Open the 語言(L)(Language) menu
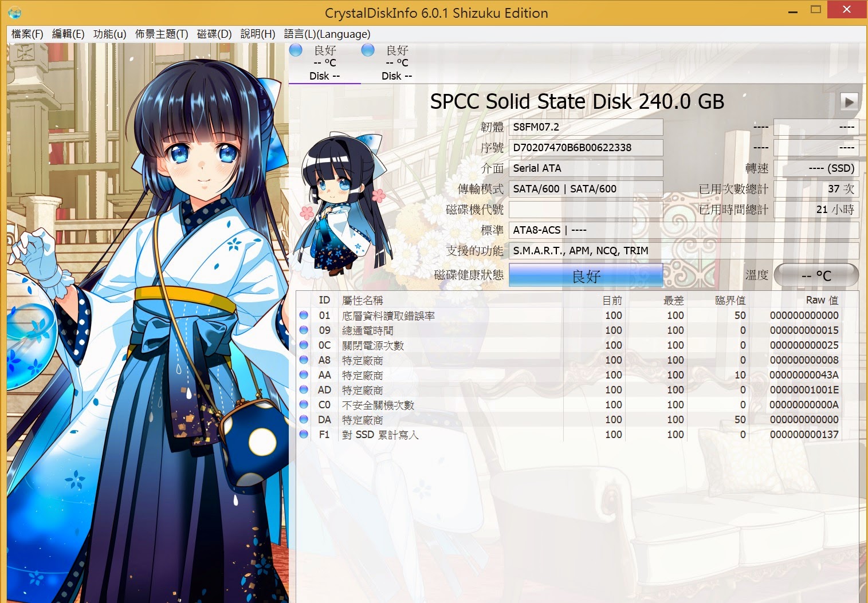This screenshot has height=603, width=868. [327, 34]
